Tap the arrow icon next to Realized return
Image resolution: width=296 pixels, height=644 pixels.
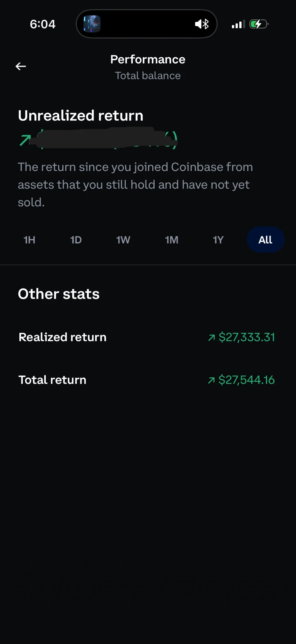(211, 337)
